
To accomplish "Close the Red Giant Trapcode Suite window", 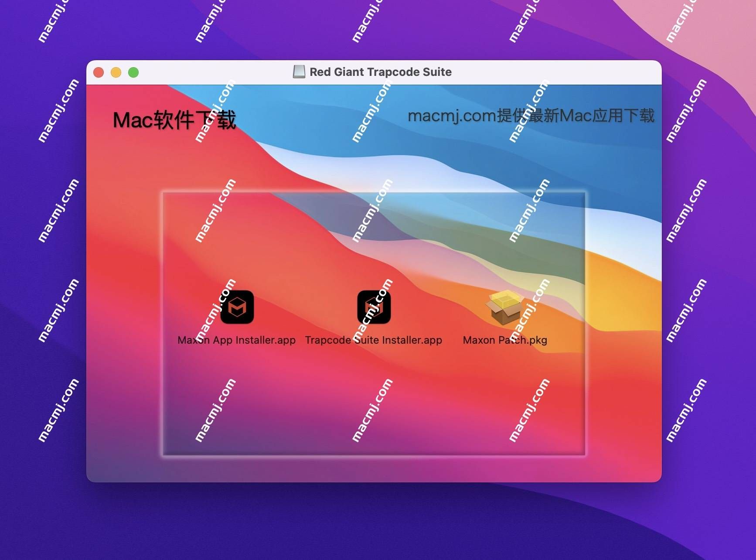I will [99, 72].
